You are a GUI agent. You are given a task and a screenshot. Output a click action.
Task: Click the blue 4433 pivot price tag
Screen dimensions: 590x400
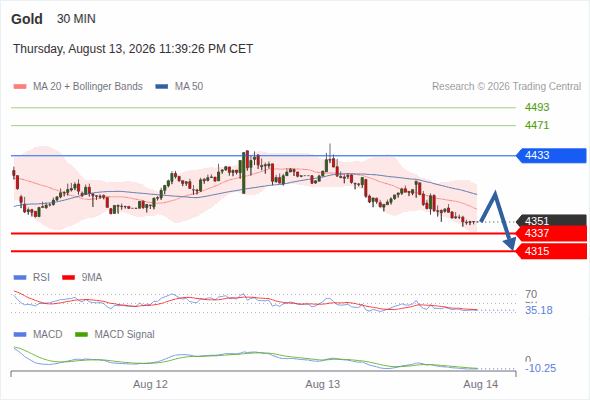click(551, 155)
